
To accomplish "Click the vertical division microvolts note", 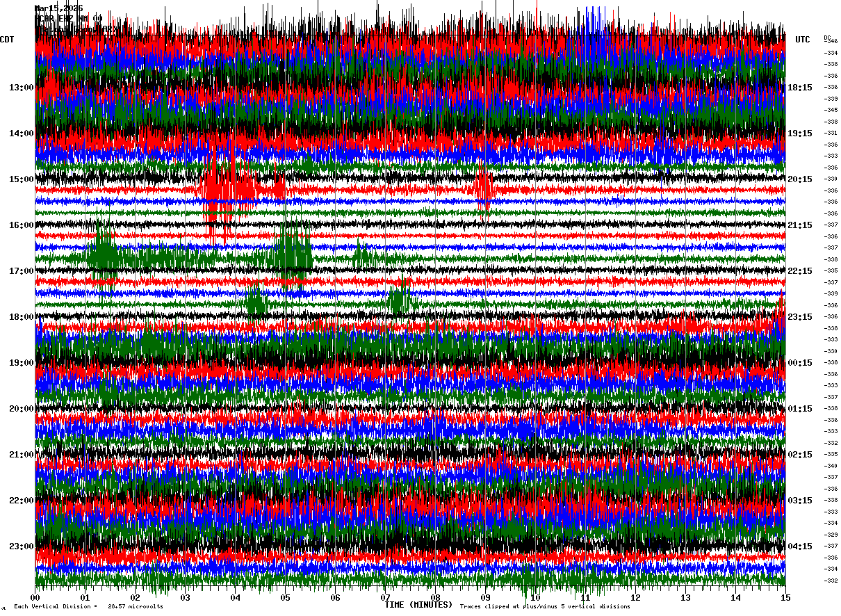I will [89, 607].
